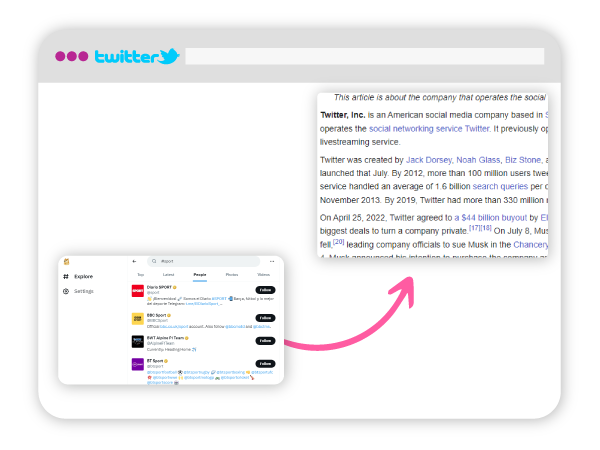Click the Settings gear icon
The width and height of the screenshot is (600, 450).
66,291
